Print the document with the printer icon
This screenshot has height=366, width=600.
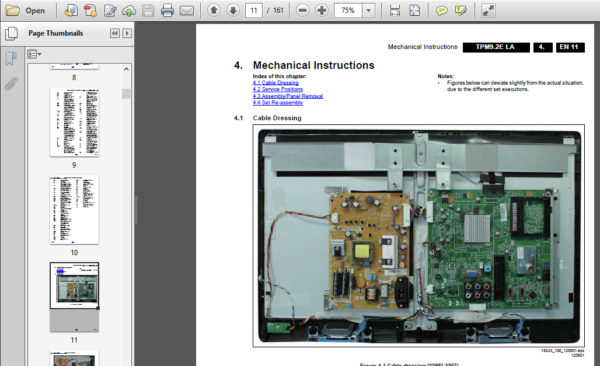(x=167, y=10)
